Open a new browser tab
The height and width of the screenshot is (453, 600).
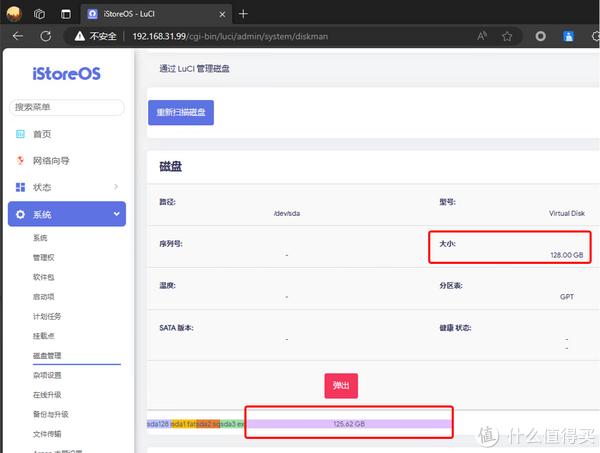pos(243,14)
